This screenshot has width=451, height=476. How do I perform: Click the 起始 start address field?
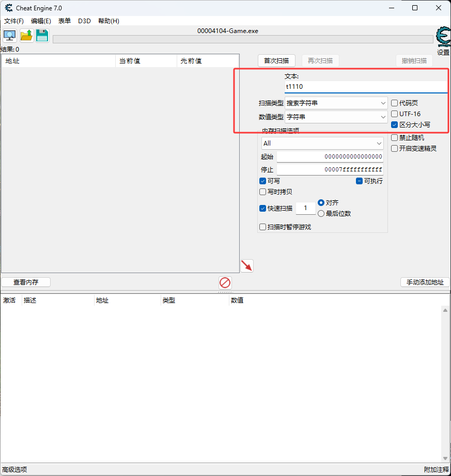(x=330, y=156)
